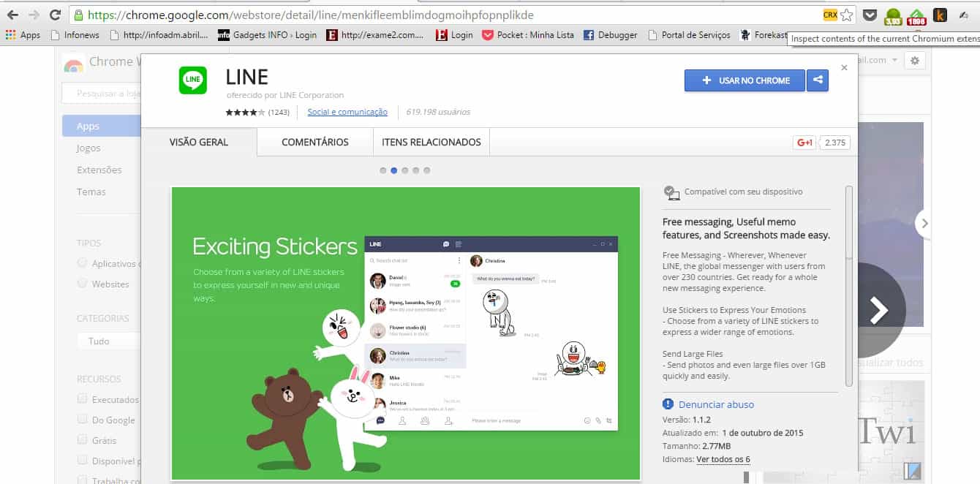Image resolution: width=980 pixels, height=484 pixels.
Task: Click the blue Denunciar abuso alert icon
Action: pos(668,404)
